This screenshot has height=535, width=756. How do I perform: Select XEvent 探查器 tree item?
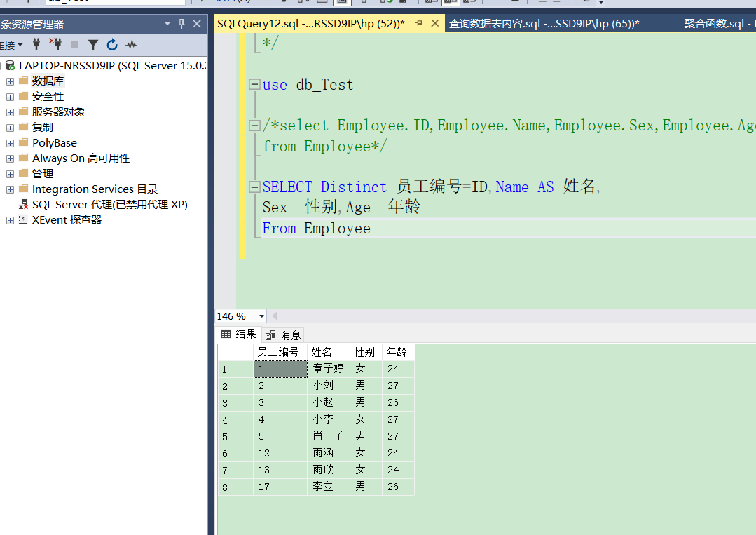67,220
